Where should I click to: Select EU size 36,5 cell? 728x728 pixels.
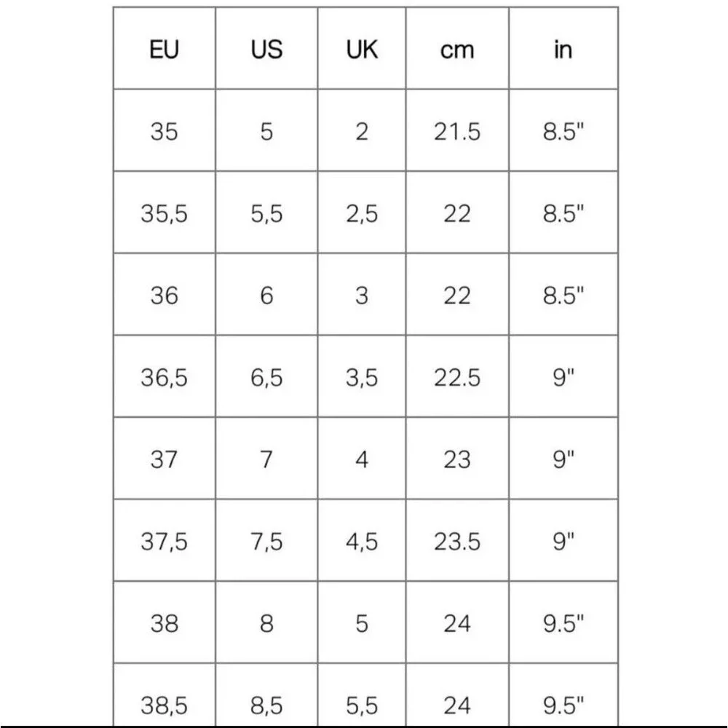tap(165, 376)
